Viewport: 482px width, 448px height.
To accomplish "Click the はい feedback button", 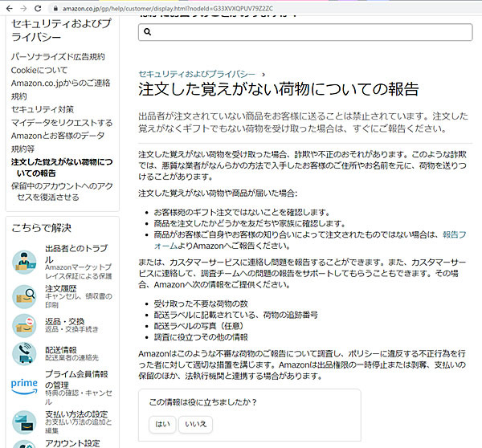I will 162,425.
